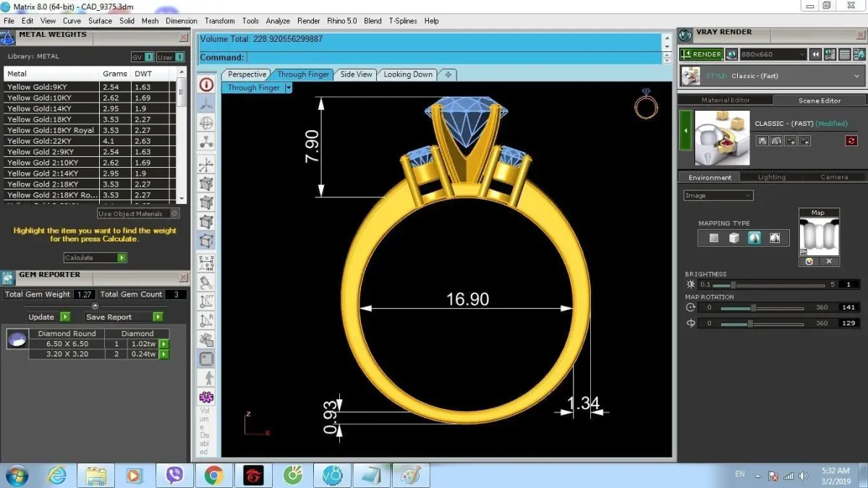The height and width of the screenshot is (488, 868).
Task: Click the three-blade propeller icon in viewport toolbar
Action: [206, 104]
